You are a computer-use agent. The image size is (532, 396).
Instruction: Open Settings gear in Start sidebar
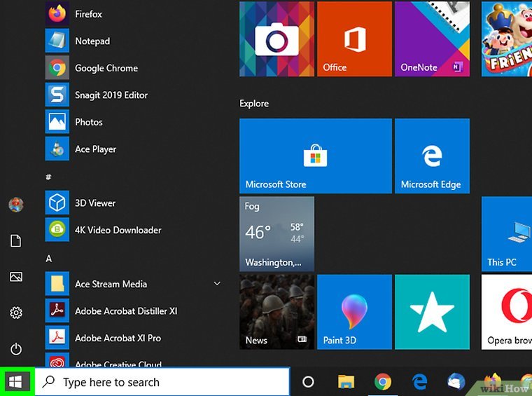coord(16,313)
